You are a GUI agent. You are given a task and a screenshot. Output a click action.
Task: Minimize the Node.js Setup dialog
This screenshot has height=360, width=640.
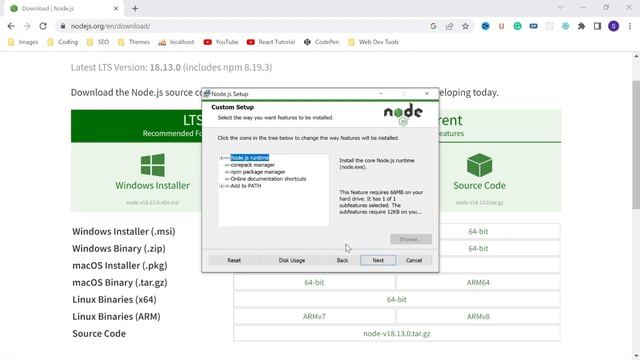[381, 94]
